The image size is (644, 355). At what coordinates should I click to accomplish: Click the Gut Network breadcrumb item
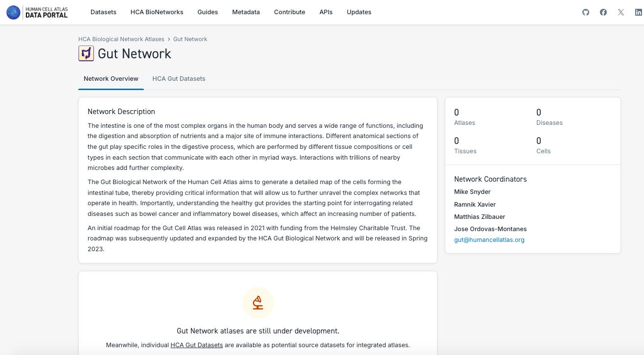[x=190, y=39]
